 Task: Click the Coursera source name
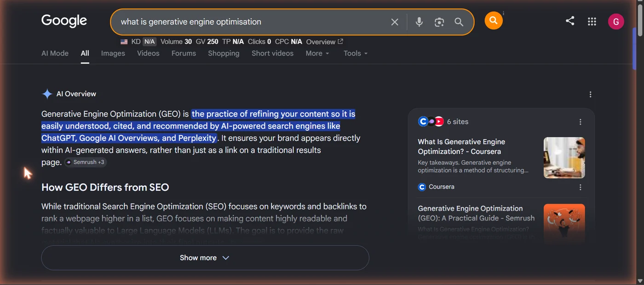[x=442, y=187]
